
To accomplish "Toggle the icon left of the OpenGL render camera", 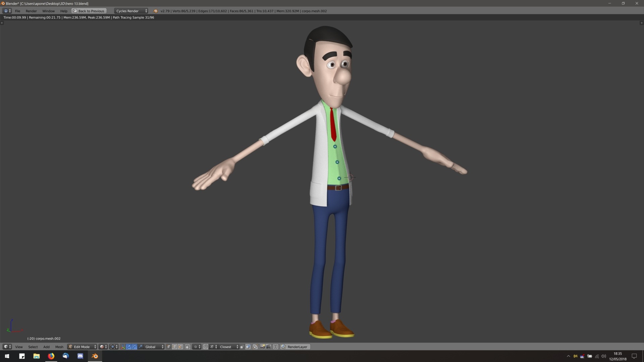I will pos(255,347).
